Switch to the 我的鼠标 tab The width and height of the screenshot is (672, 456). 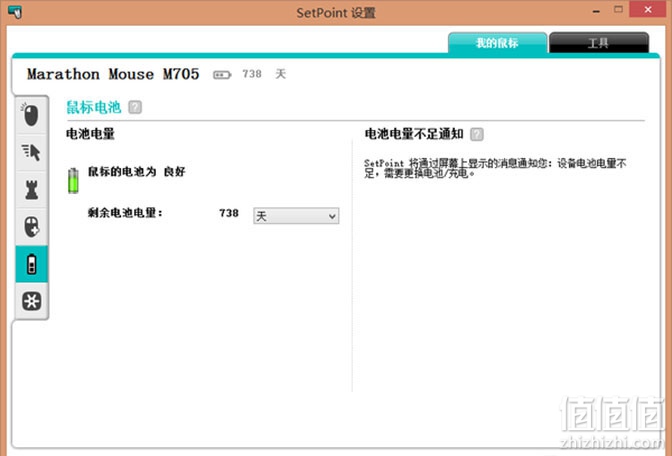point(497,43)
